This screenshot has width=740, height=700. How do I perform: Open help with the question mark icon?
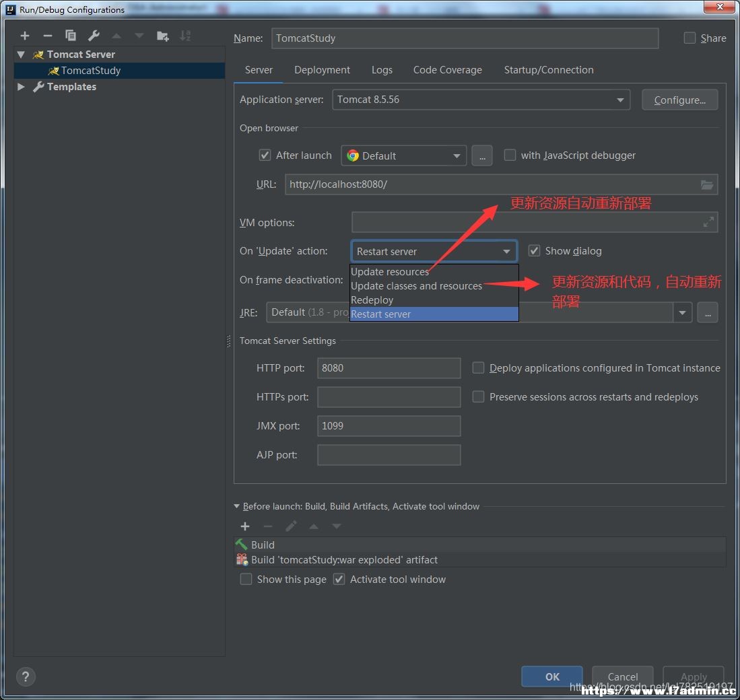[x=26, y=677]
